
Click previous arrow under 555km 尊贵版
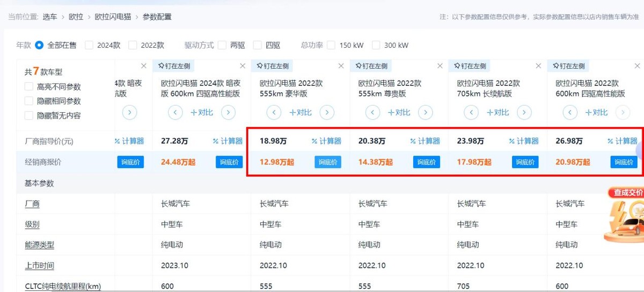372,113
